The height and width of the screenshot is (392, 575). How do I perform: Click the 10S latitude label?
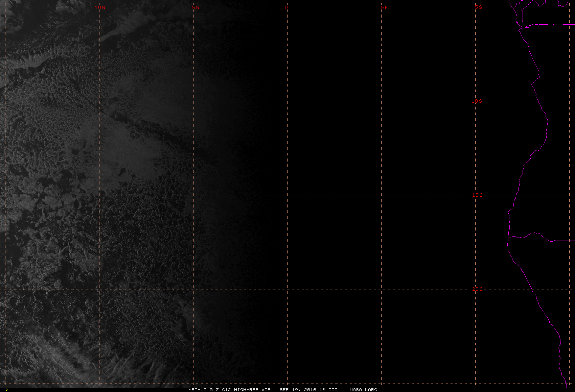(x=477, y=101)
